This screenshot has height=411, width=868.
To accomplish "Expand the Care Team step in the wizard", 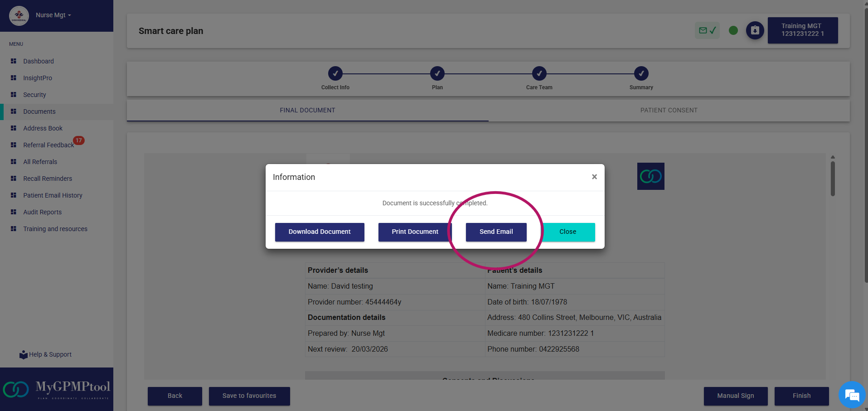I will point(539,73).
